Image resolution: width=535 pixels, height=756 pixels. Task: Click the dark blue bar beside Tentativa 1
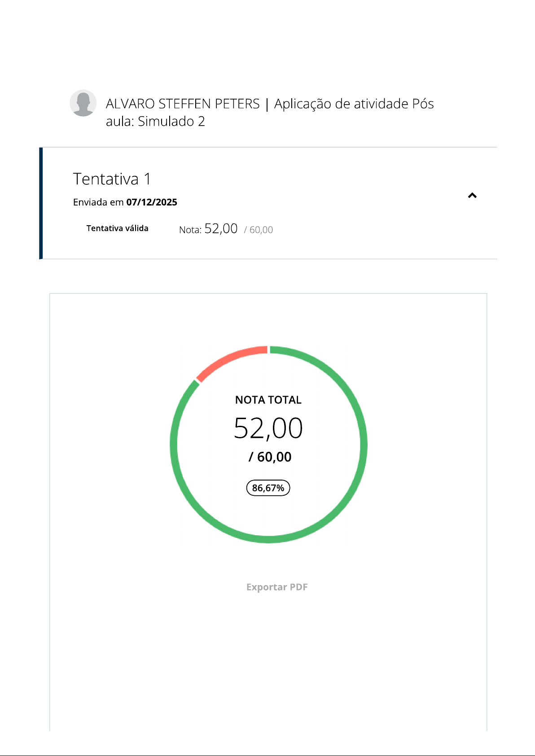pyautogui.click(x=41, y=203)
